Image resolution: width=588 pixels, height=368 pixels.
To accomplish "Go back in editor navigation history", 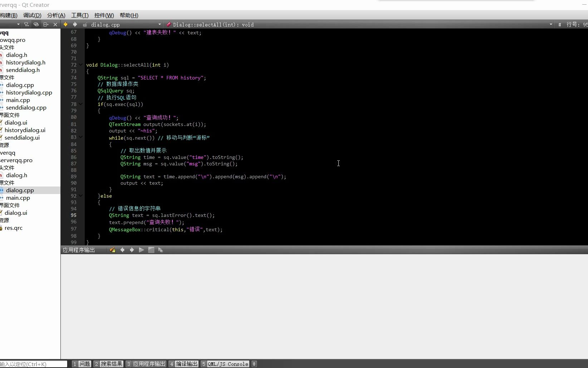I will tap(65, 24).
